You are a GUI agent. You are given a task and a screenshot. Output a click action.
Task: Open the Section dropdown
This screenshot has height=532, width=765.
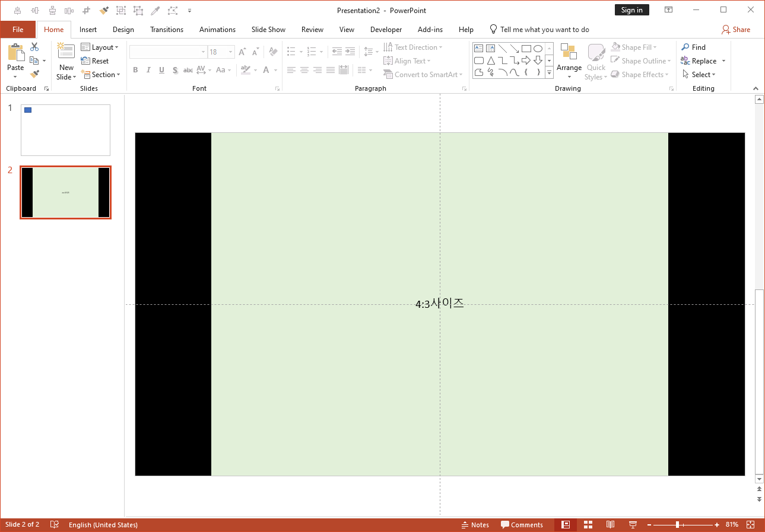click(100, 74)
